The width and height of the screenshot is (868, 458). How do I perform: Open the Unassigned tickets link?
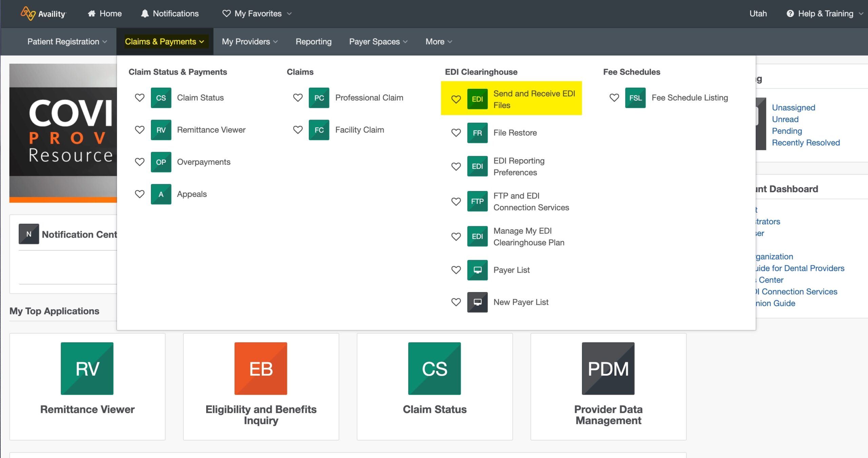point(793,107)
